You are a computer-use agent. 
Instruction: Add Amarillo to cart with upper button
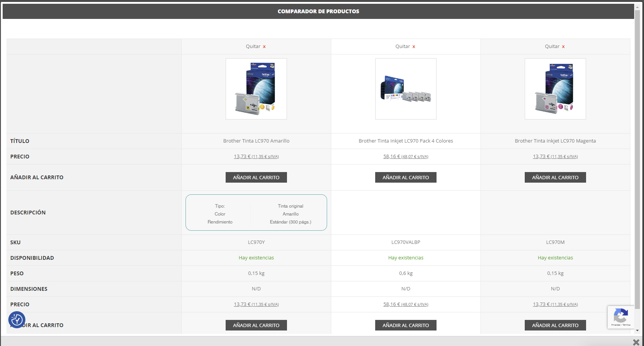coord(256,177)
